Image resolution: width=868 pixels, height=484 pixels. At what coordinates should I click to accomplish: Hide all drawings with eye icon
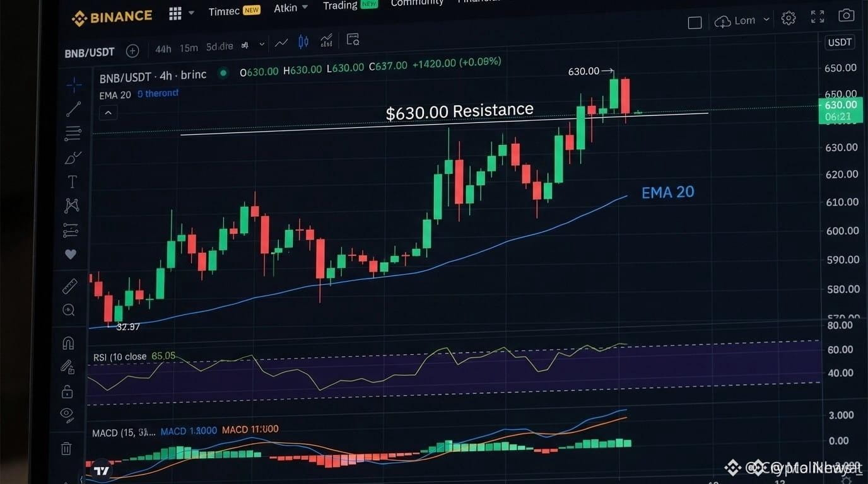(66, 415)
